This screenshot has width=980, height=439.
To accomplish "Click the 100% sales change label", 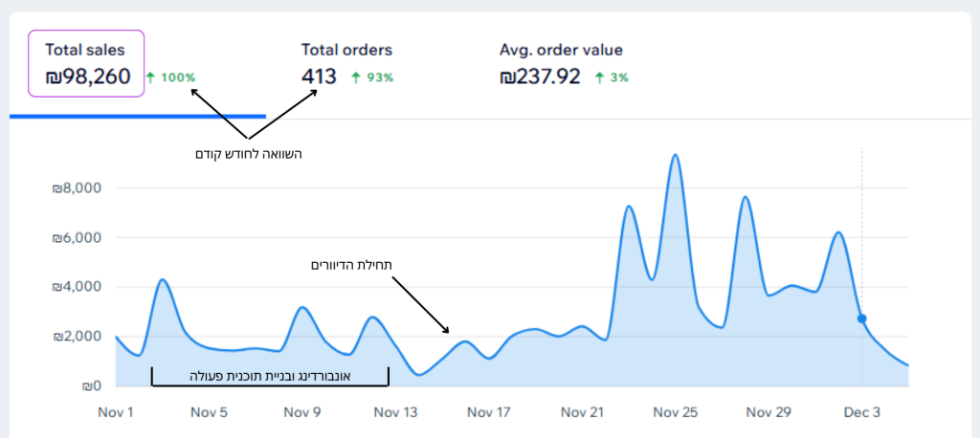I will pos(177,77).
